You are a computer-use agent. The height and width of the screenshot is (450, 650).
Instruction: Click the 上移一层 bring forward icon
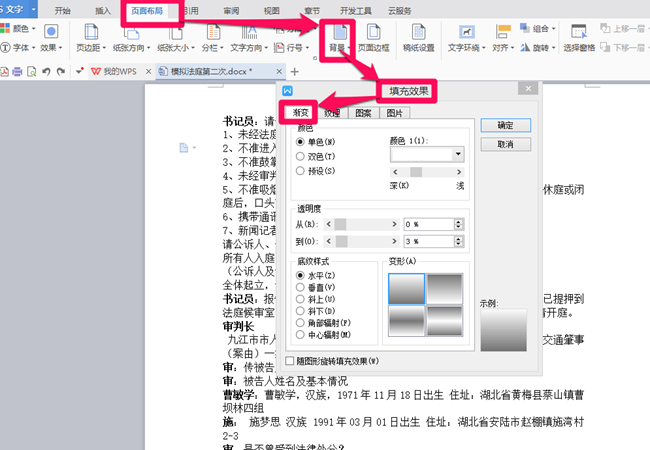point(606,28)
